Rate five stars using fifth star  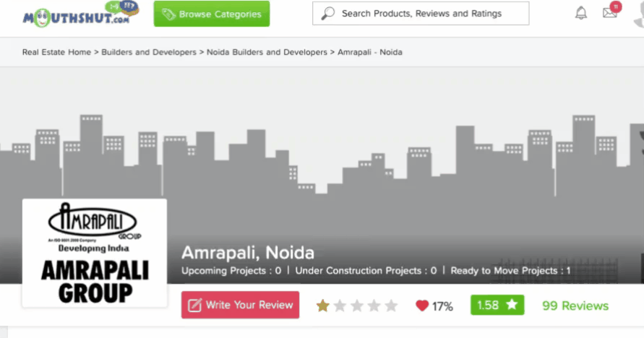(x=392, y=305)
